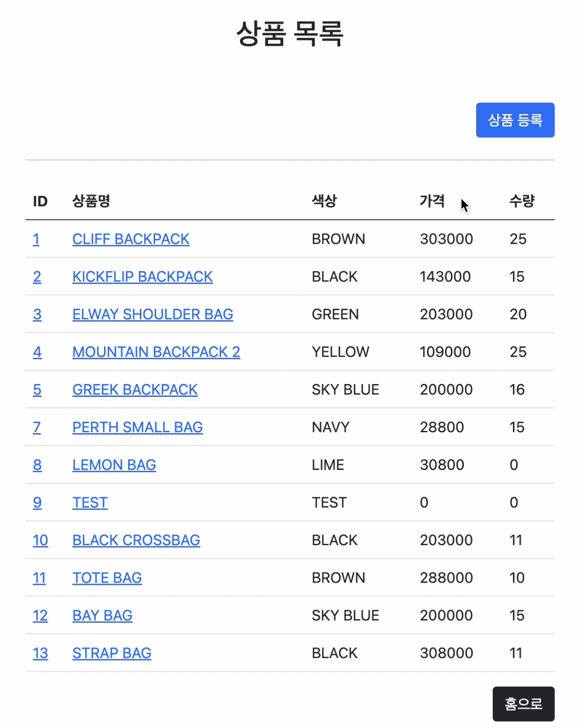Open the TOTE BAG product page
The image size is (584, 728).
pos(107,578)
